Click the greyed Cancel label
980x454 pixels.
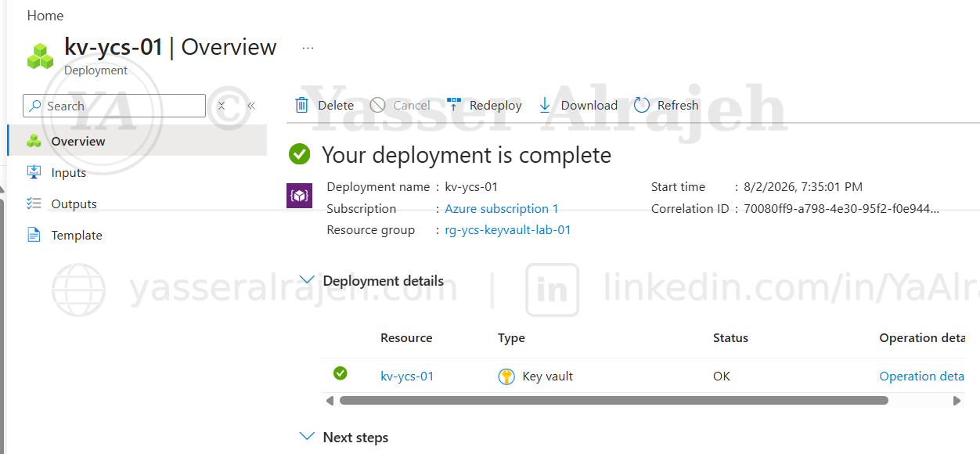pyautogui.click(x=412, y=106)
